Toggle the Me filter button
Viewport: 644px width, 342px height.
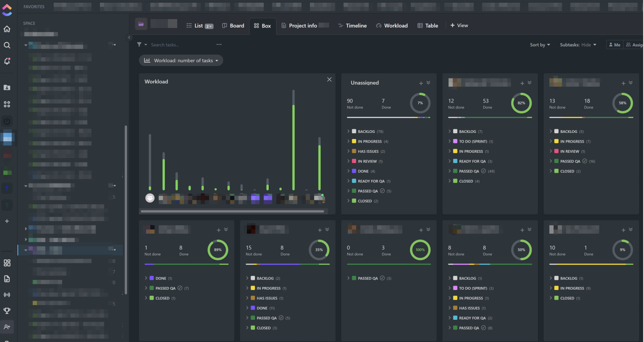[x=614, y=45]
